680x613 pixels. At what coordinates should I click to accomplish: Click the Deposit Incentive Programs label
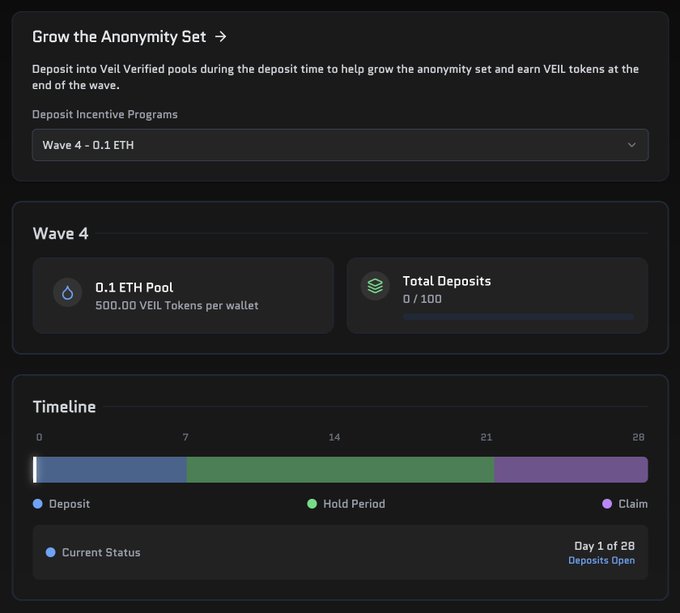coord(105,115)
